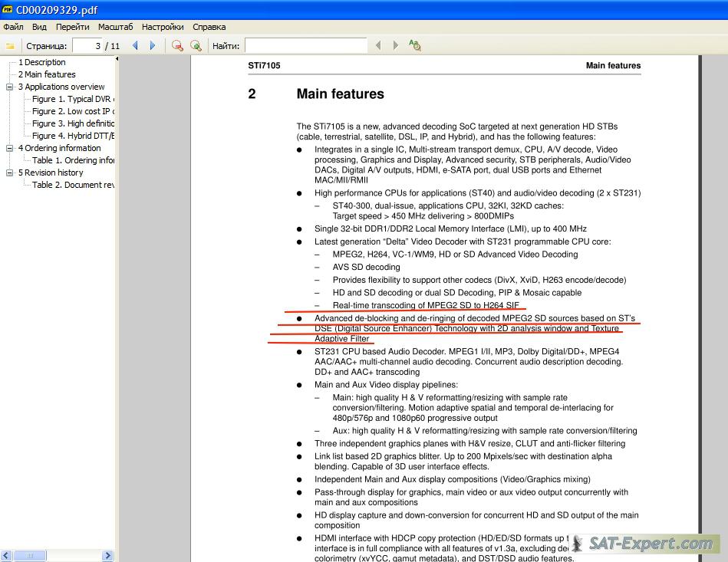Select Table 1. Ordering information bookmark
This screenshot has height=562, width=728.
[73, 160]
